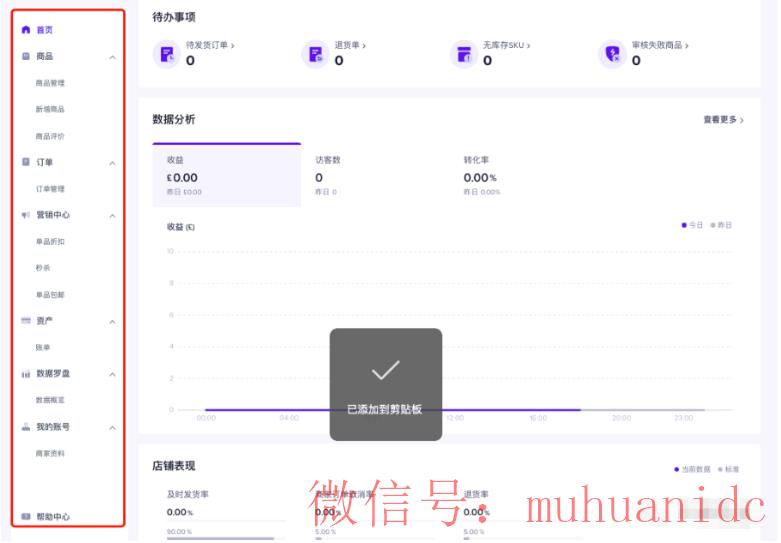Click the 审核失败商品 shield icon

coord(612,54)
